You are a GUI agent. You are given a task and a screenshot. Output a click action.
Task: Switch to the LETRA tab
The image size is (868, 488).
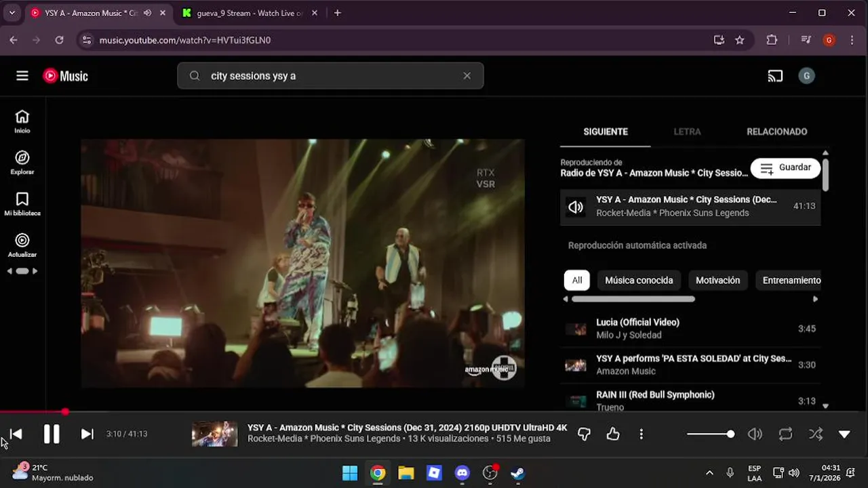687,131
